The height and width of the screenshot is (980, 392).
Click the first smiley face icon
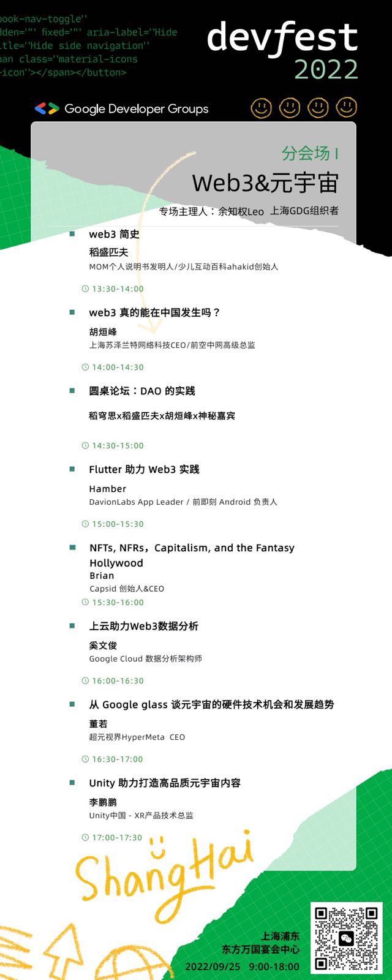[x=262, y=108]
